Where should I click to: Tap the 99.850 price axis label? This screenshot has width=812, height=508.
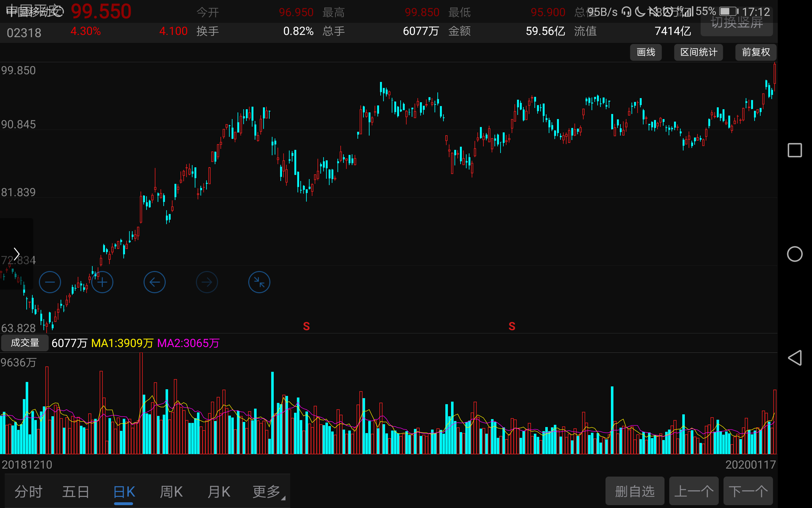(18, 70)
